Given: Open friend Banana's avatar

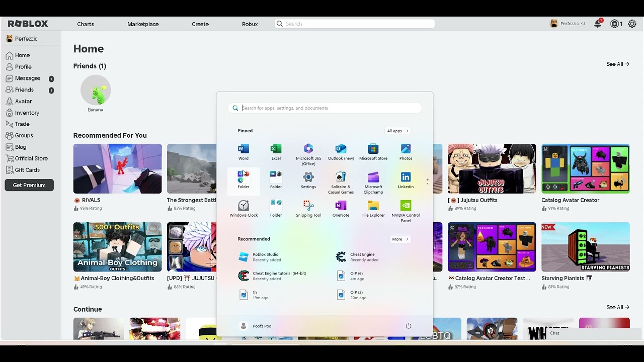Looking at the screenshot, I should click(x=96, y=90).
